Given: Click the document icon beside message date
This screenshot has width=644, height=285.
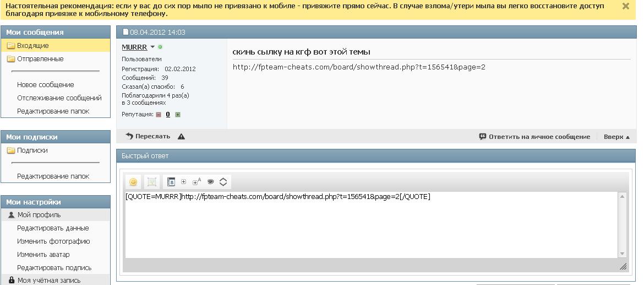Looking at the screenshot, I should [126, 32].
